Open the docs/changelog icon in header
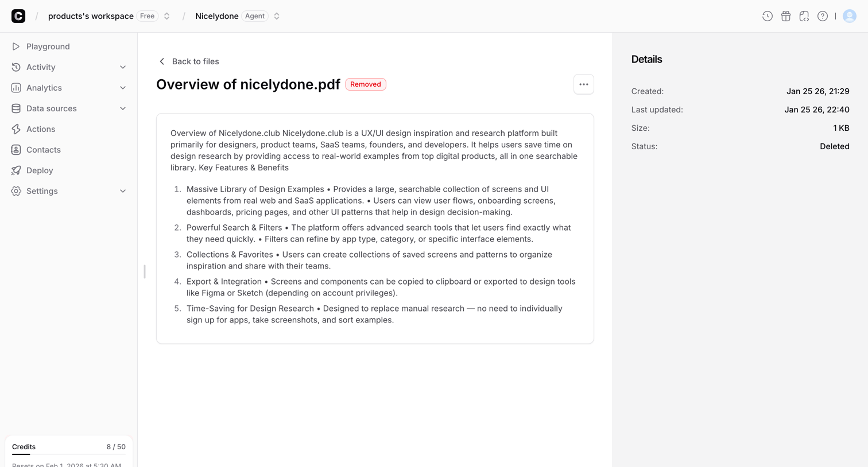 click(x=804, y=16)
